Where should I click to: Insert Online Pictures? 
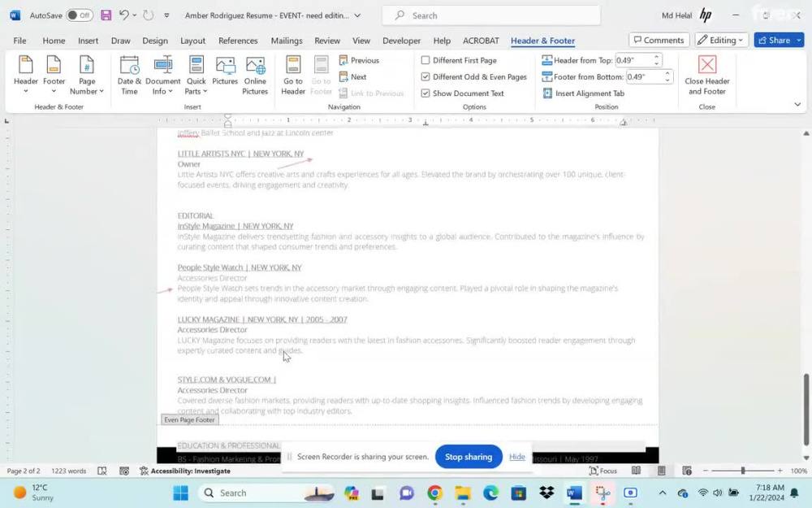point(255,76)
